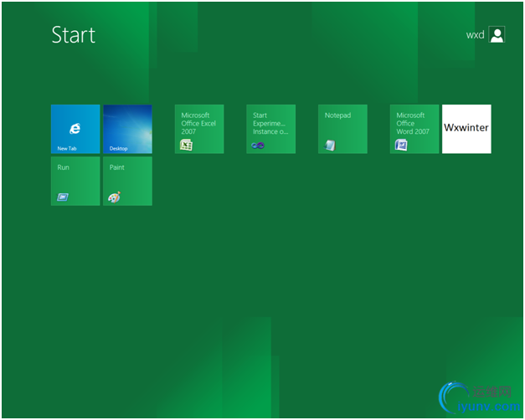Click the white Wxwinter tile
This screenshot has height=420, width=525.
click(466, 129)
